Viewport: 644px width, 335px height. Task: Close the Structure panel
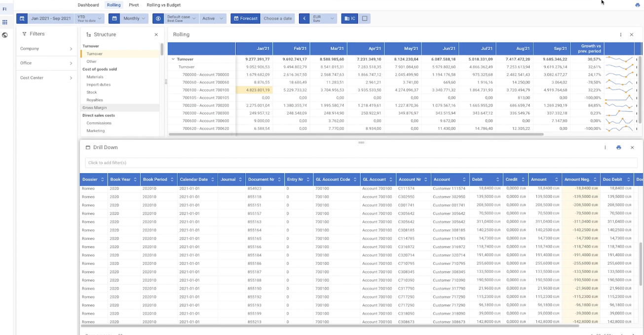(x=156, y=35)
